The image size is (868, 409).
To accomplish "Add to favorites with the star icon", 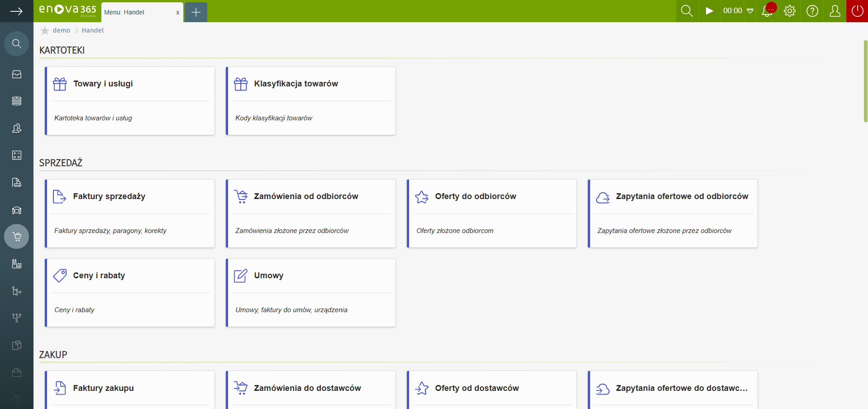I will 45,30.
